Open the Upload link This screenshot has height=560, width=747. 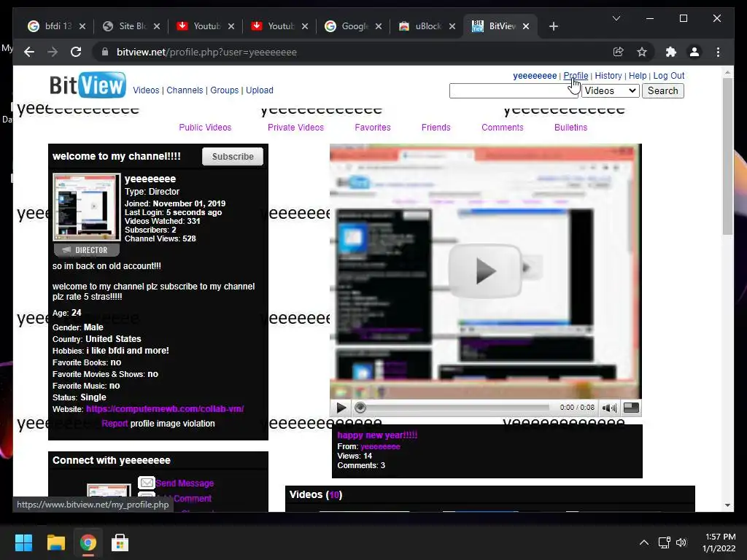point(259,90)
